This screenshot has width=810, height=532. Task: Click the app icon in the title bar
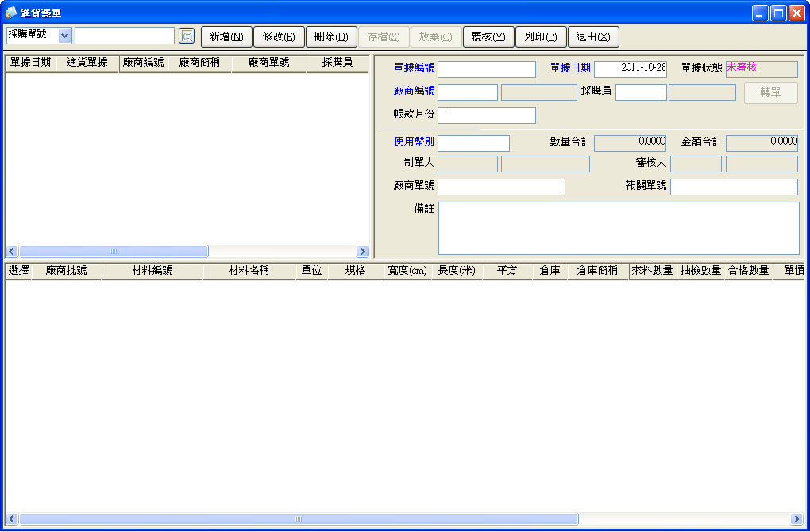point(10,13)
